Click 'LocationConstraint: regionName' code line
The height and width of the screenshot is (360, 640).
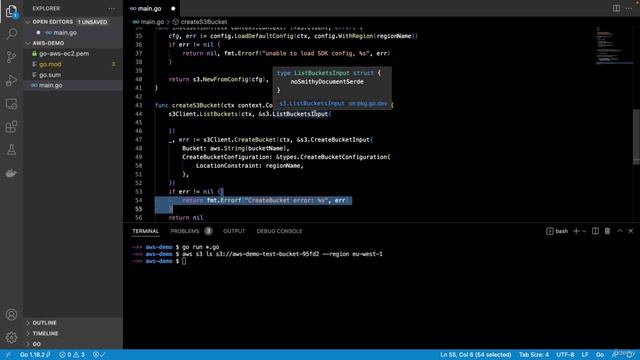pyautogui.click(x=249, y=166)
